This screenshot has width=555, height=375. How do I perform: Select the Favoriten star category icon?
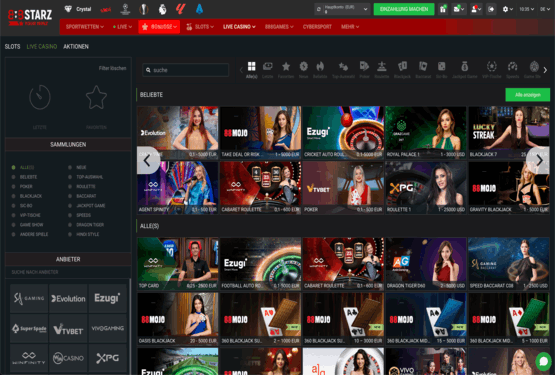coord(286,66)
